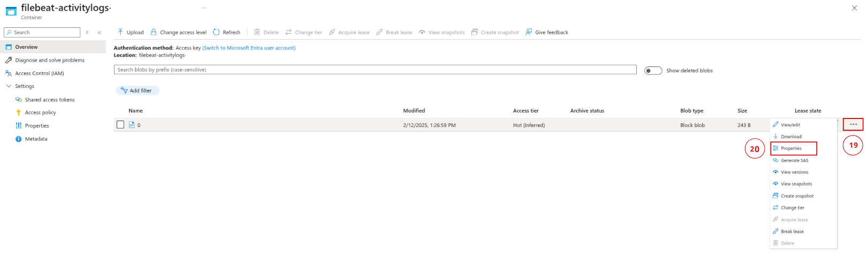The image size is (868, 253).
Task: Choose View/edit from the context menu
Action: tap(804, 124)
